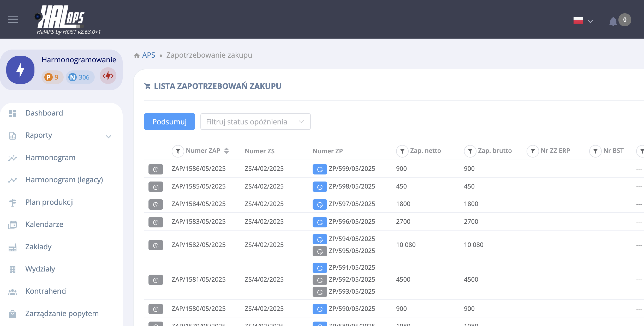Click the red lightning code icon

(x=108, y=76)
